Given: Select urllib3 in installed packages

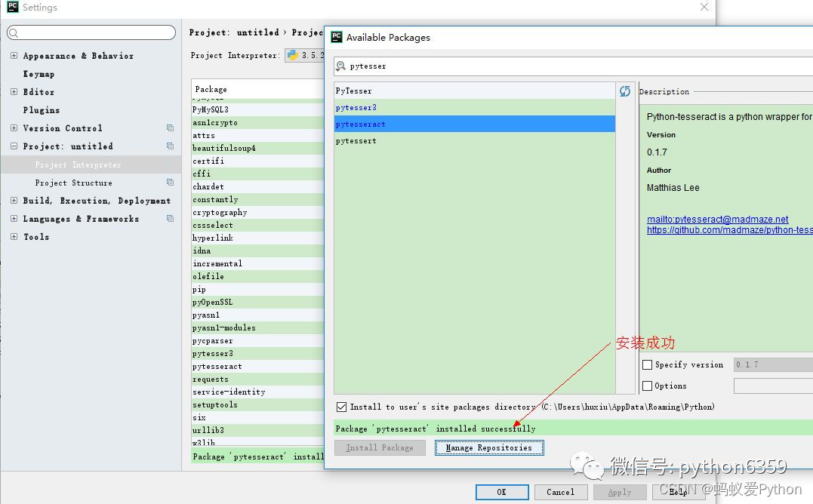Looking at the screenshot, I should pyautogui.click(x=257, y=431).
